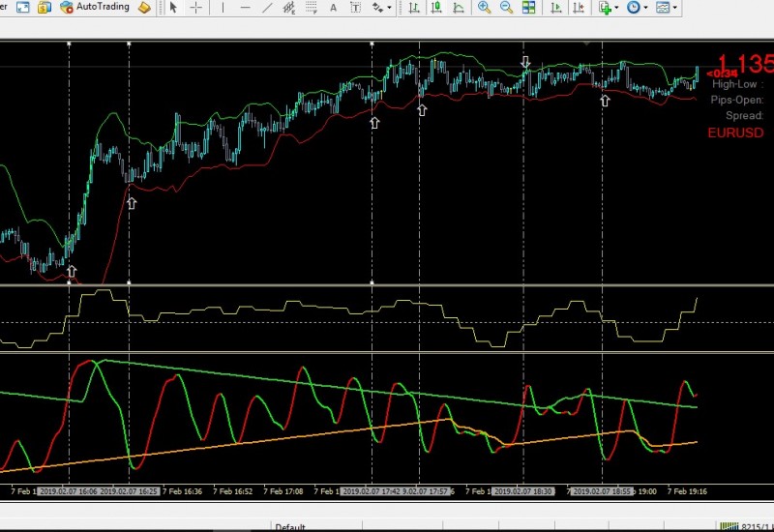Viewport: 774px width, 532px height.
Task: Switch chart to candlesticks mode
Action: 436,8
